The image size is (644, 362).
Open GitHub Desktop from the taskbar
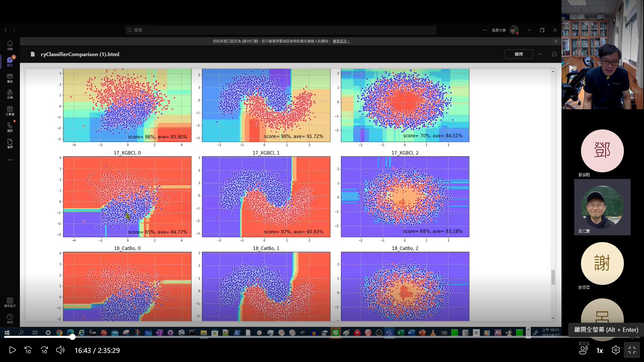click(170, 333)
